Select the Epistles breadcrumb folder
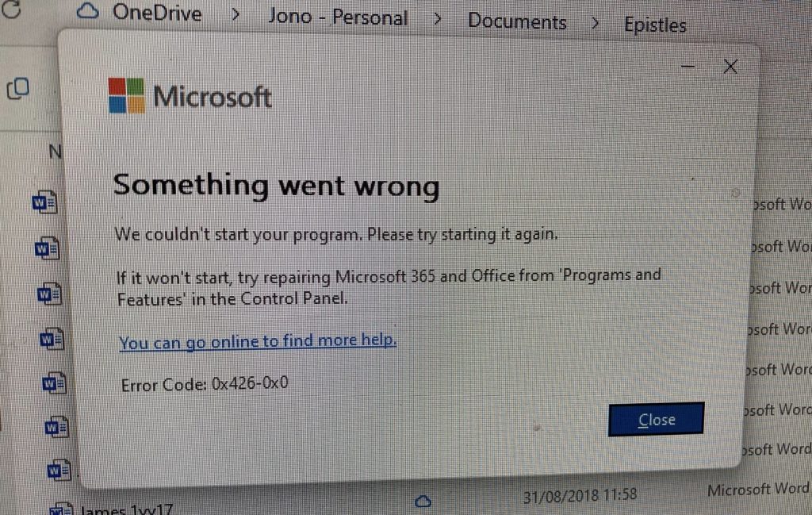812x515 pixels. click(x=655, y=25)
